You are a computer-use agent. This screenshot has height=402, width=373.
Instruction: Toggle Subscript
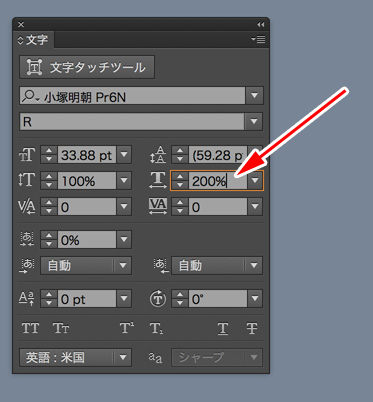click(156, 328)
